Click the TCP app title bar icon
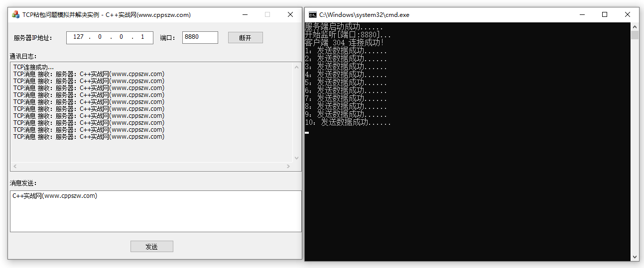This screenshot has height=268, width=644. coord(16,14)
